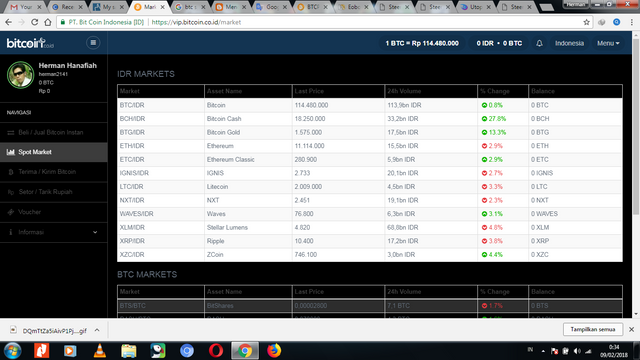Open the Windows Start button
Screen dimensions: 640x360
pyautogui.click(x=13, y=351)
